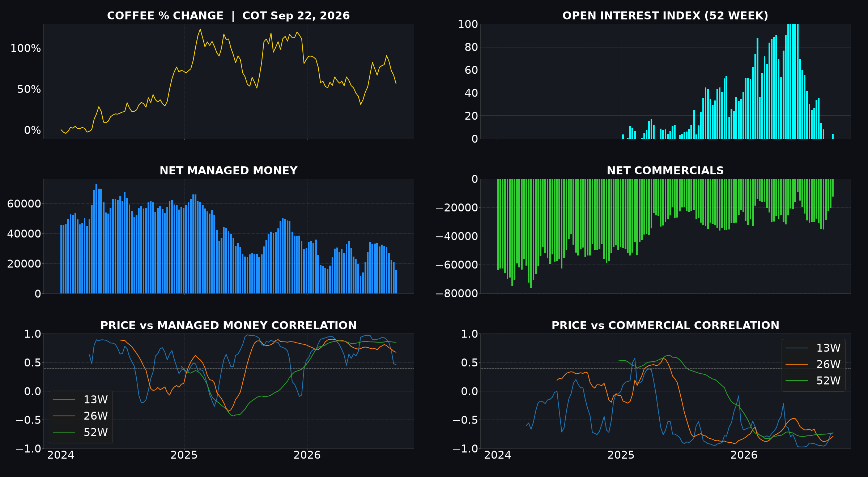Image resolution: width=868 pixels, height=477 pixels.
Task: Select the NET COMMERCIALS chart title
Action: [665, 171]
